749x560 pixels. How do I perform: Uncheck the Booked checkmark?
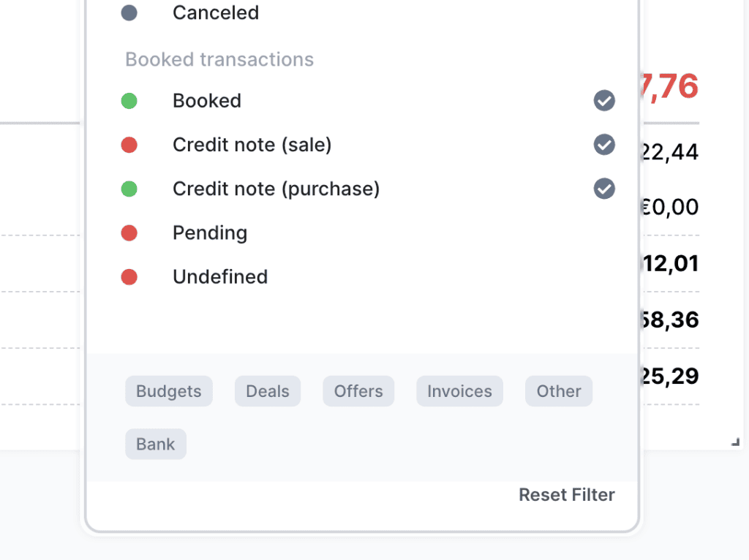(604, 101)
